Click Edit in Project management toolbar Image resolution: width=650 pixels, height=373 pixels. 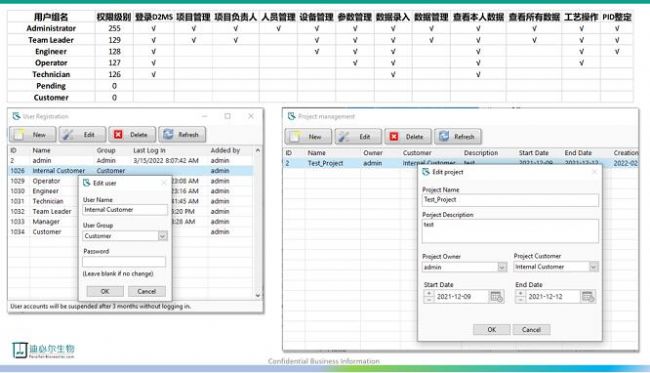click(x=358, y=137)
